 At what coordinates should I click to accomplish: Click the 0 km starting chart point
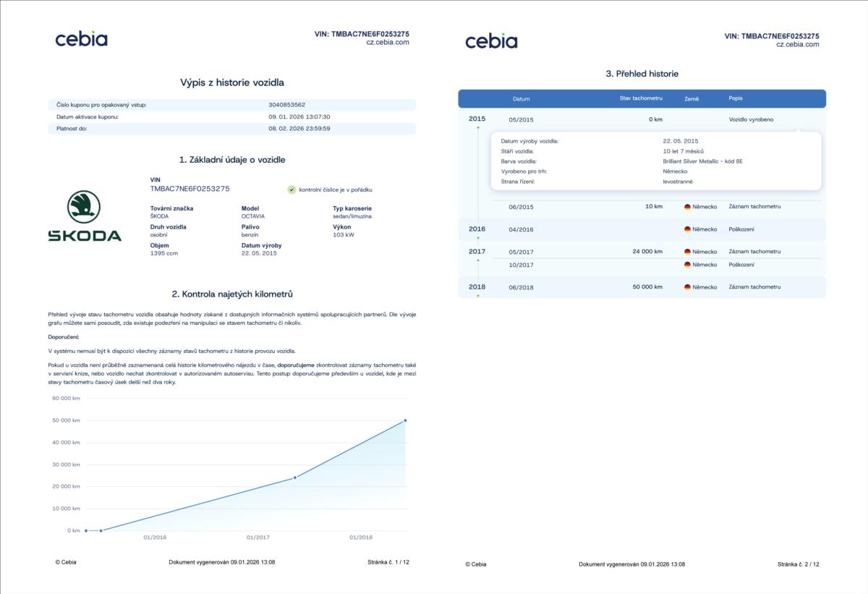coord(85,530)
